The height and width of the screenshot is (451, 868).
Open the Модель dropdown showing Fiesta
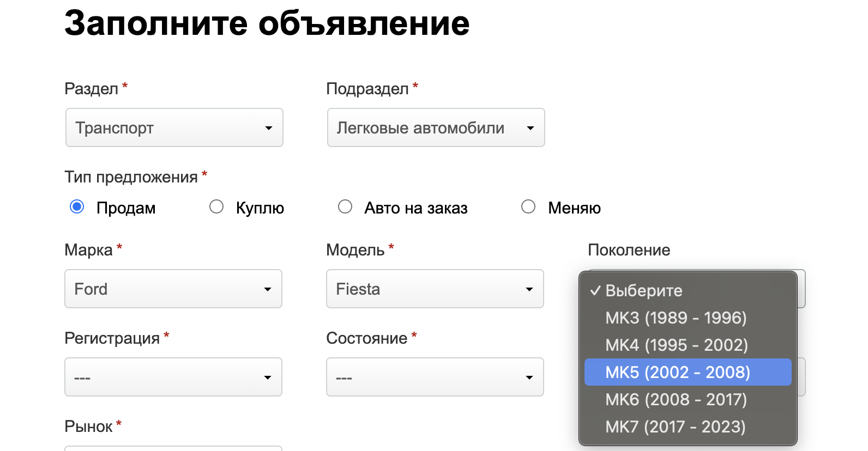(x=435, y=289)
